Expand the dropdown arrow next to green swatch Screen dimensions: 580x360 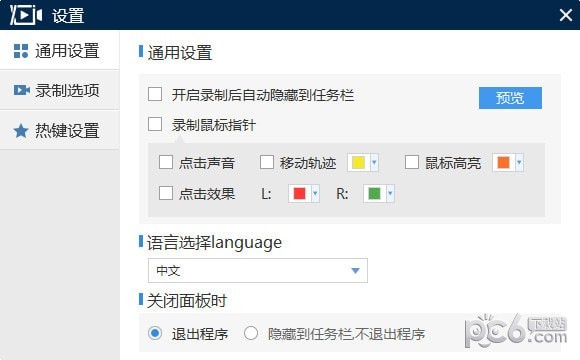(x=390, y=193)
